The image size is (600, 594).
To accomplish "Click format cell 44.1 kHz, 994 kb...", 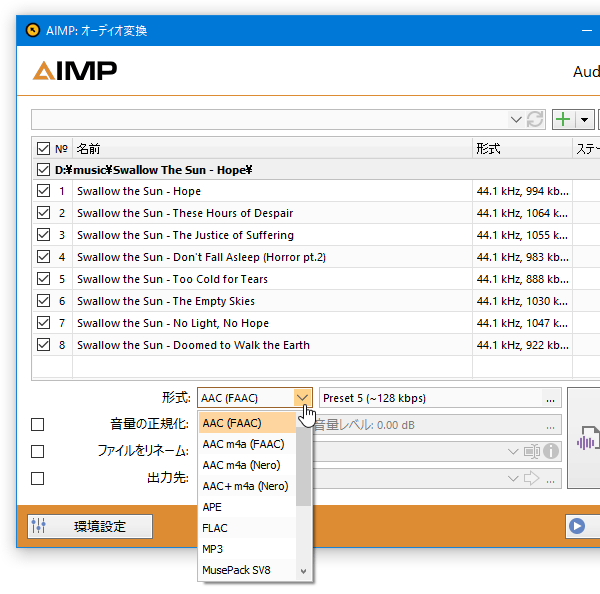I will [x=522, y=191].
